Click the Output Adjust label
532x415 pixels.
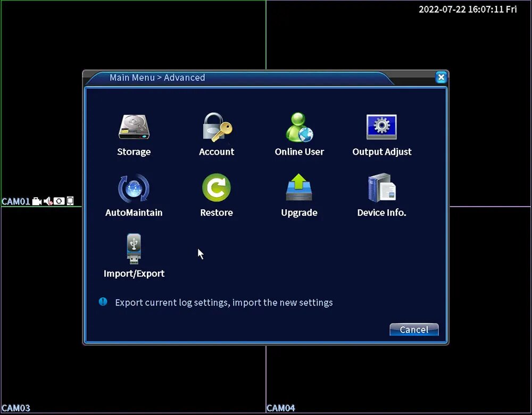tap(382, 152)
